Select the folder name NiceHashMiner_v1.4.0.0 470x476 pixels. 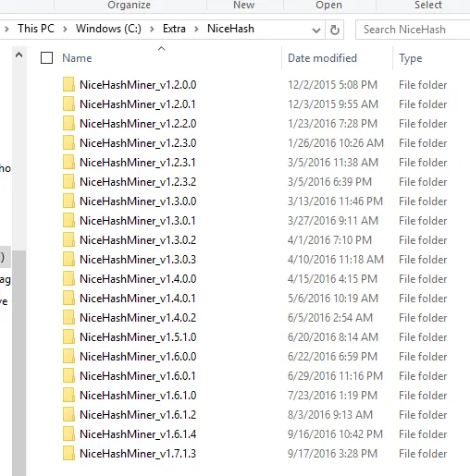[138, 279]
